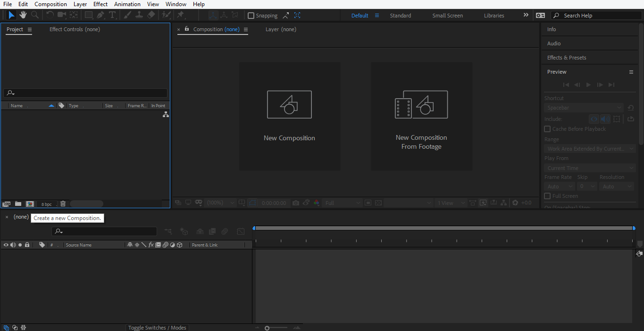This screenshot has width=644, height=331.
Task: Select the Puppet Pin tool
Action: (x=180, y=15)
